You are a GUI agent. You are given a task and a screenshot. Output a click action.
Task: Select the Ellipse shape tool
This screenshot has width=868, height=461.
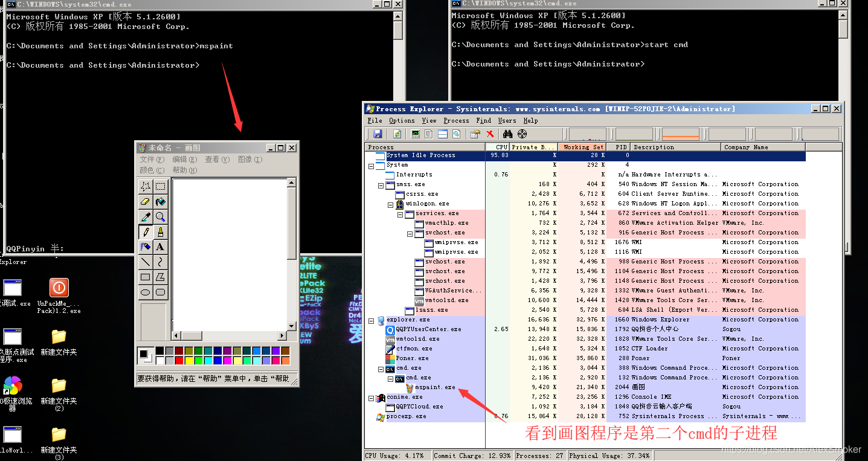(x=145, y=292)
